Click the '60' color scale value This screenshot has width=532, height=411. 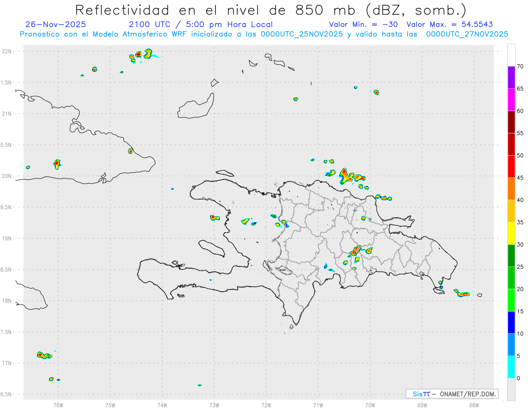pos(520,111)
